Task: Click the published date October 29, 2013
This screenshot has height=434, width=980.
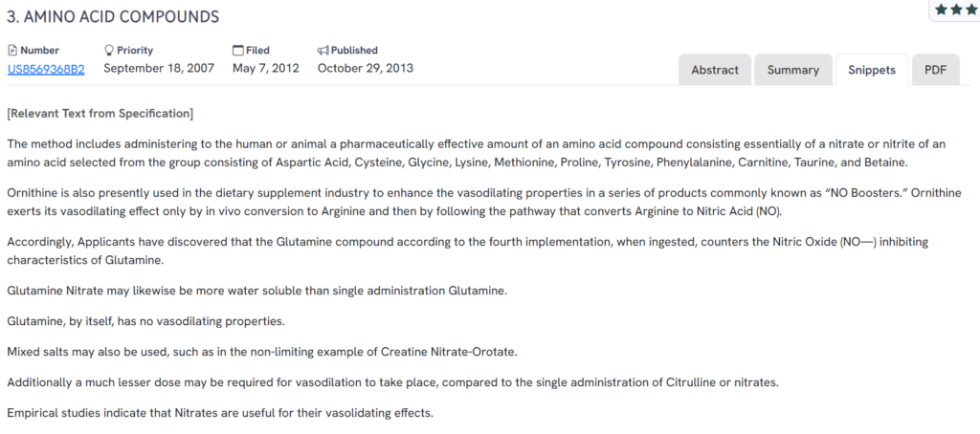Action: tap(366, 69)
